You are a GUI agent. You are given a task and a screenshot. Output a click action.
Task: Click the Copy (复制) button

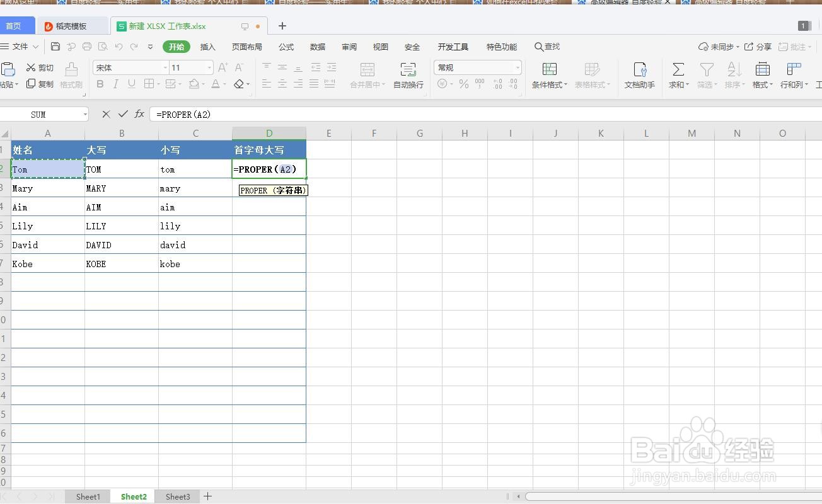[40, 84]
